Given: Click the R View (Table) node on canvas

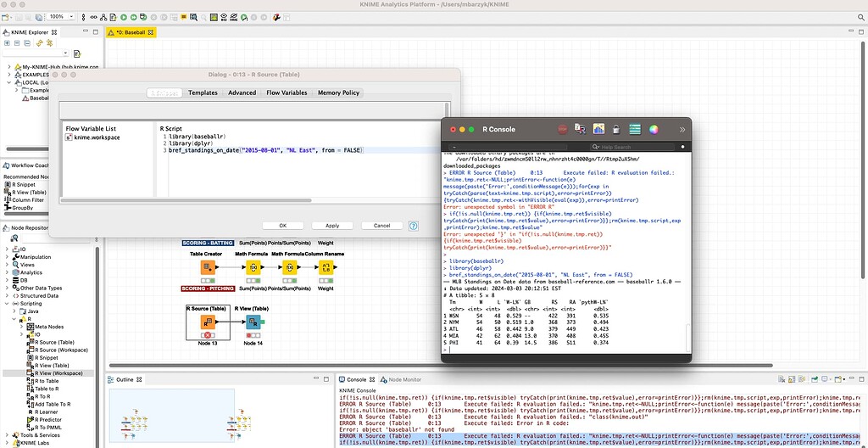Looking at the screenshot, I should pos(253,322).
